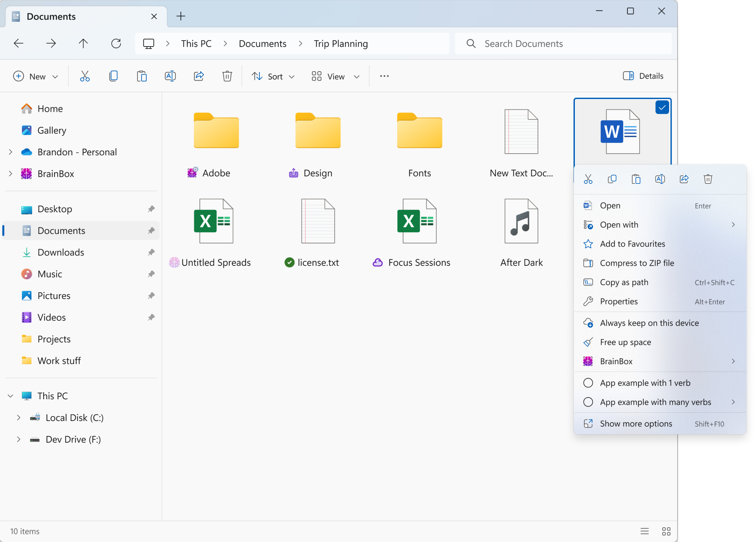
Task: Go forward with the right arrow button
Action: tap(51, 43)
